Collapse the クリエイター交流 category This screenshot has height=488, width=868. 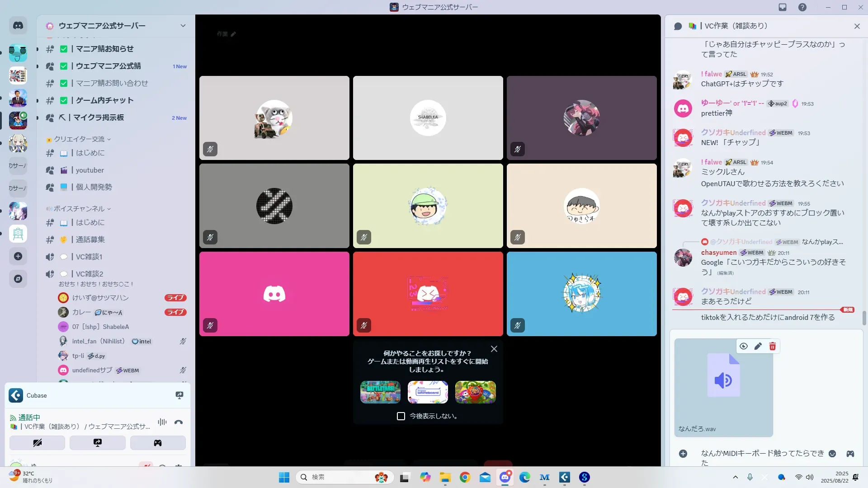click(x=80, y=139)
